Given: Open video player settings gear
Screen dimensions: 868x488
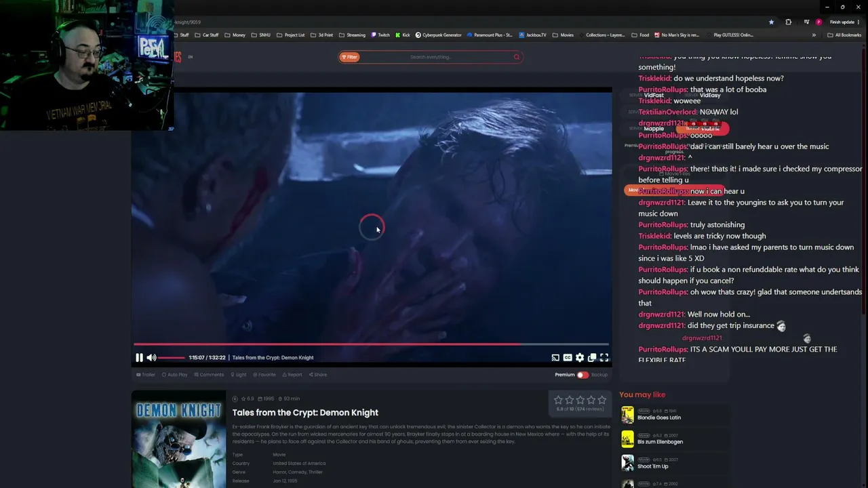Looking at the screenshot, I should coord(580,358).
